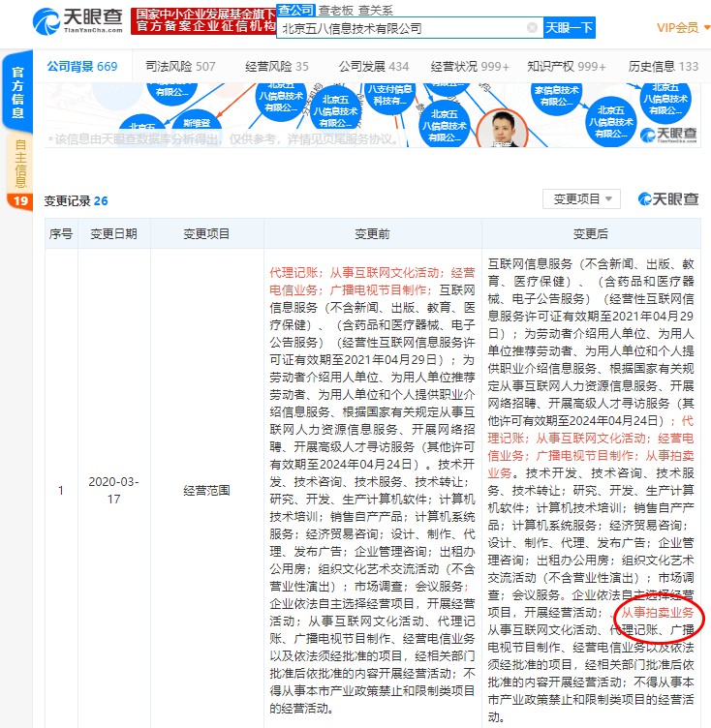
Task: Select the 查公司 search tab
Action: point(295,10)
